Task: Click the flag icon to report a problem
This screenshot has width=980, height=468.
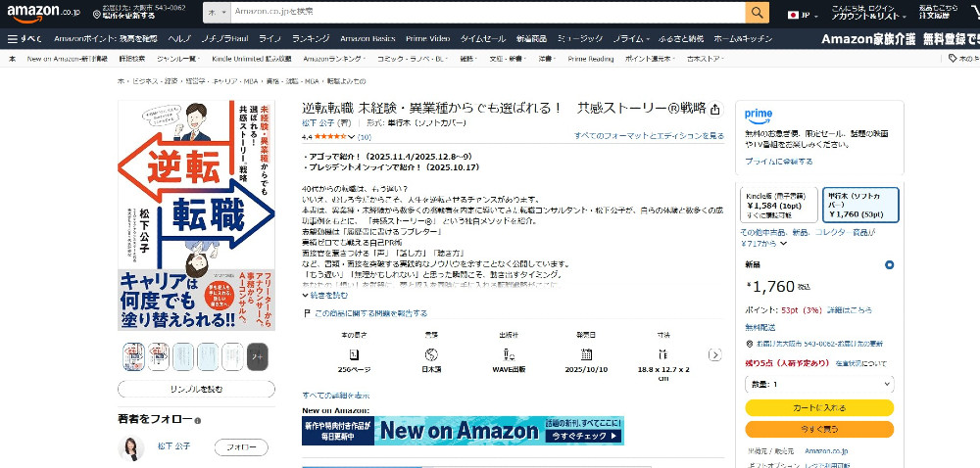Action: 306,313
